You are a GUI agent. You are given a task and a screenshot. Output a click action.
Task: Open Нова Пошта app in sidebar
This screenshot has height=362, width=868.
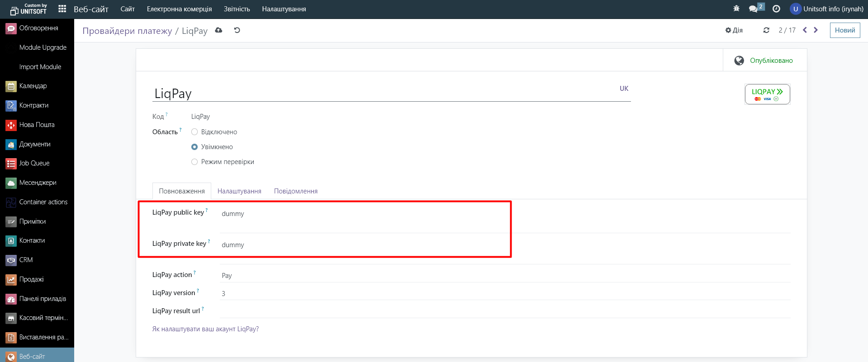[37, 125]
